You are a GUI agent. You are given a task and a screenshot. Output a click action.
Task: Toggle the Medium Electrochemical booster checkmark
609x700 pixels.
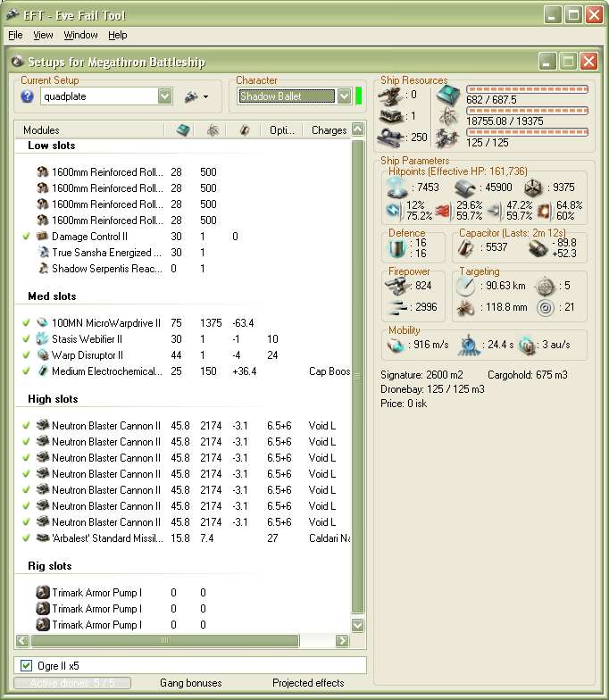click(27, 371)
